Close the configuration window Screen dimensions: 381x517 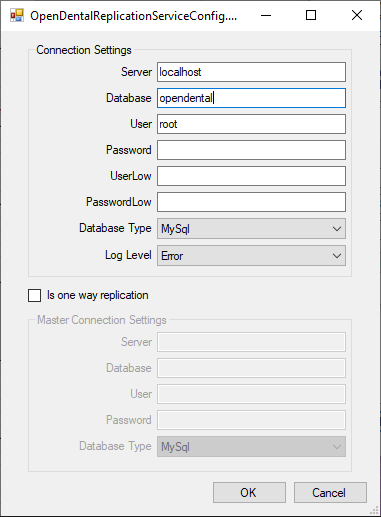point(357,15)
